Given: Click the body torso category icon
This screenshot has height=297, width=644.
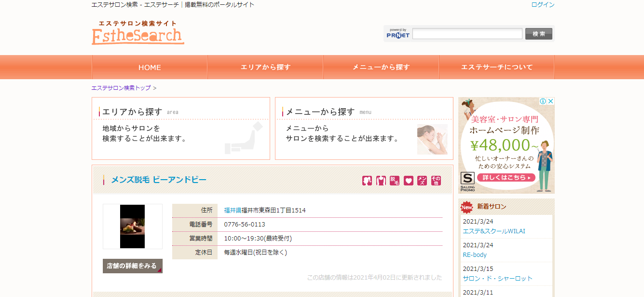Looking at the screenshot, I should pyautogui.click(x=381, y=181).
